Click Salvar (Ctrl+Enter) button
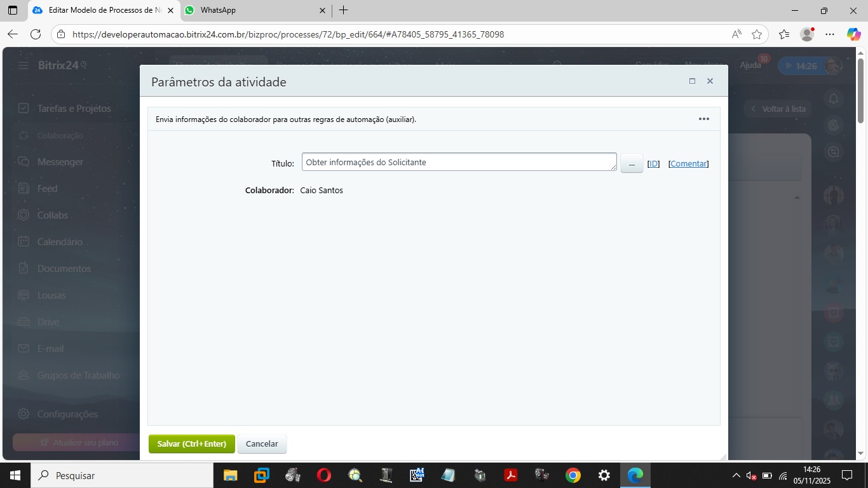Viewport: 868px width, 488px height. point(192,444)
